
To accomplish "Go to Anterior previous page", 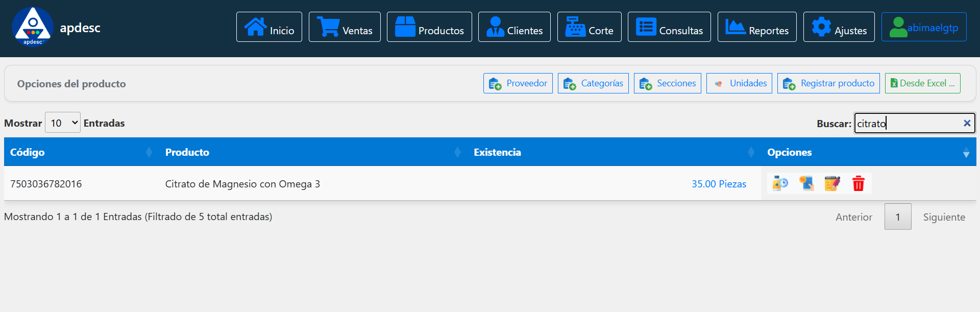I will [854, 217].
